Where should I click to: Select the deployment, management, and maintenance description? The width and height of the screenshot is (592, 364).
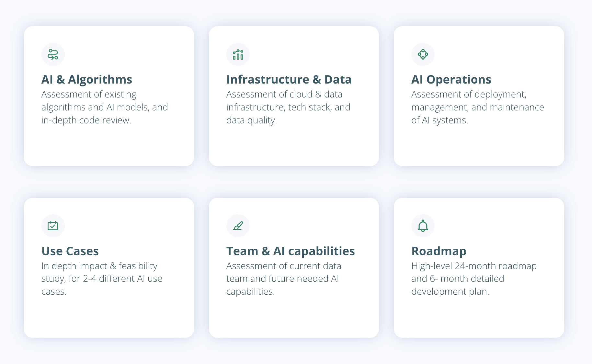coord(477,107)
